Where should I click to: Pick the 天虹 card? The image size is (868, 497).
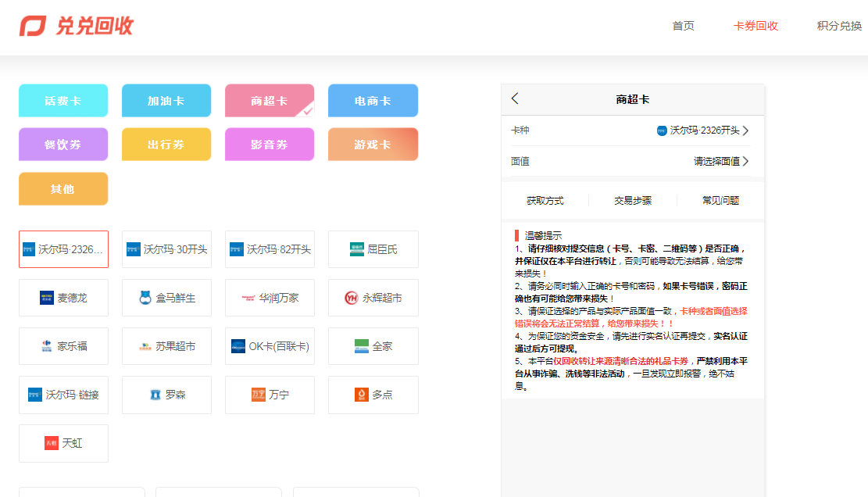click(x=63, y=443)
